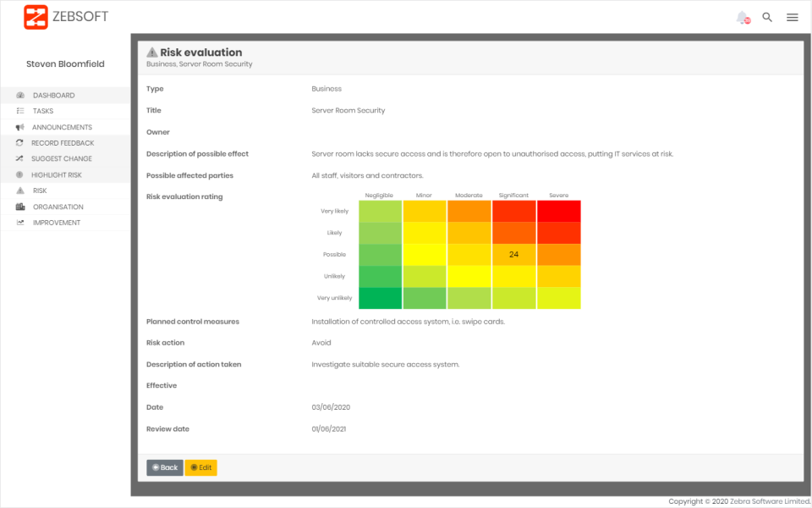Select the Record Feedback refresh icon
The width and height of the screenshot is (812, 508).
21,143
